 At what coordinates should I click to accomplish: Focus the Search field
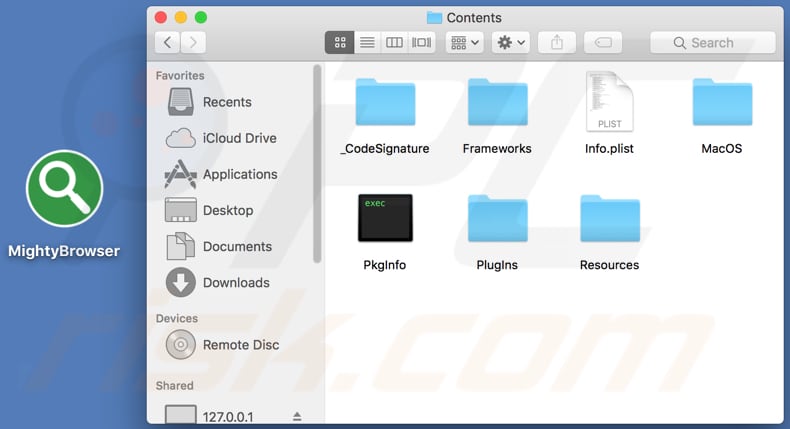[712, 42]
